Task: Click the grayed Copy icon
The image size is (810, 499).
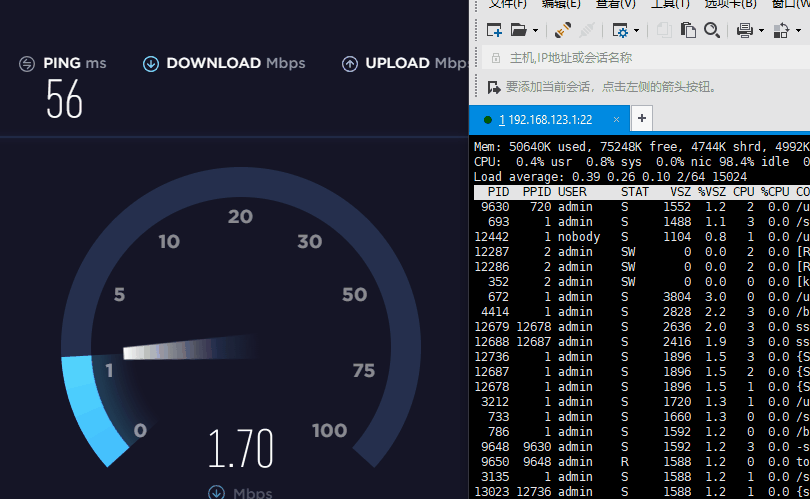Action: click(664, 30)
